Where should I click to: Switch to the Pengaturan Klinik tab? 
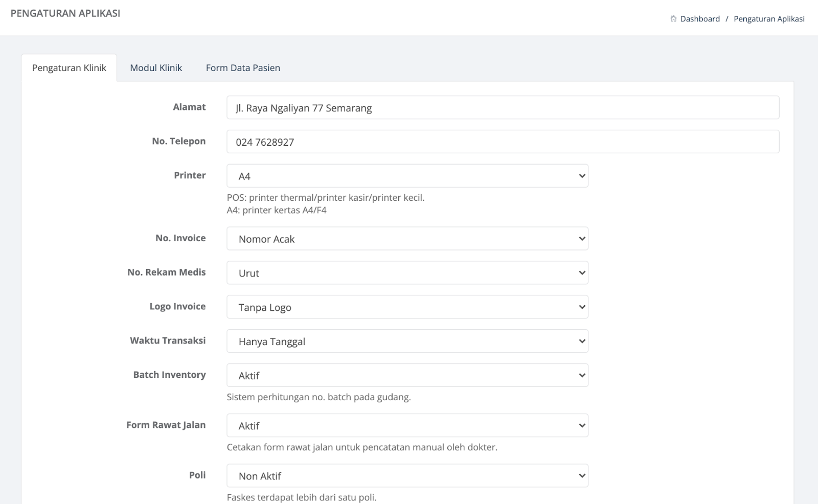point(69,68)
